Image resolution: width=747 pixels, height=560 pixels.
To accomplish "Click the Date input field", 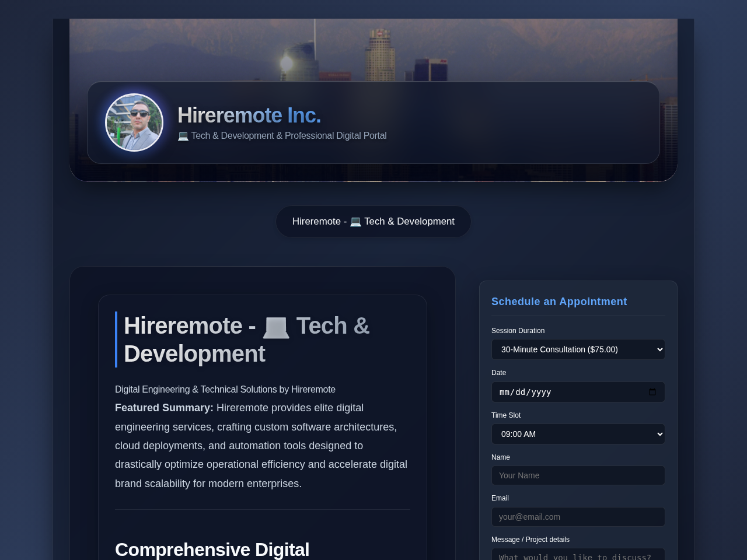I will [x=578, y=392].
